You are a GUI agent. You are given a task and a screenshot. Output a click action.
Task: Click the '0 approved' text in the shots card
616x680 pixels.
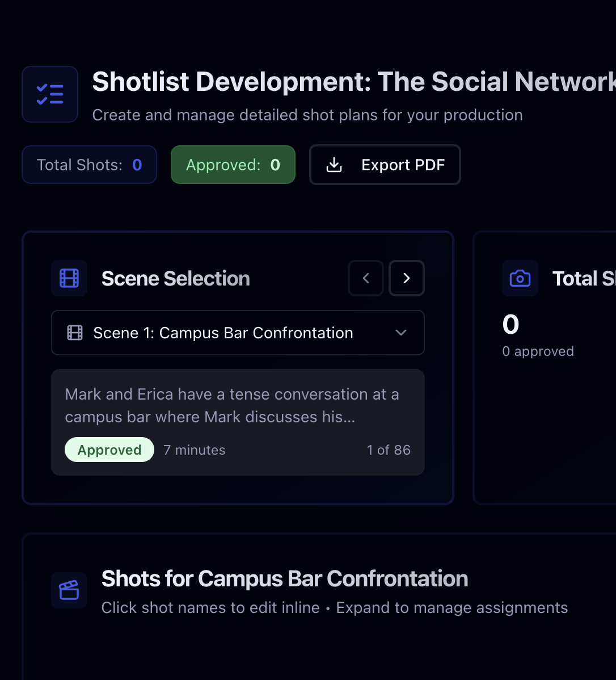(538, 351)
